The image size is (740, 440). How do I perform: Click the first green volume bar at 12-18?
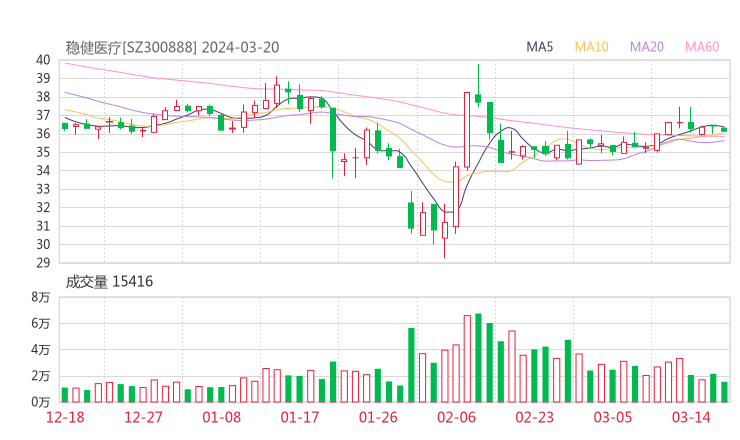[65, 395]
